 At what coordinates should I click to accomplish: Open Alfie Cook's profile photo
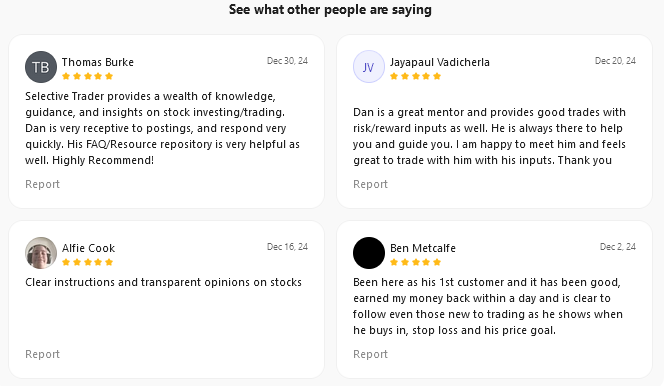pyautogui.click(x=41, y=253)
